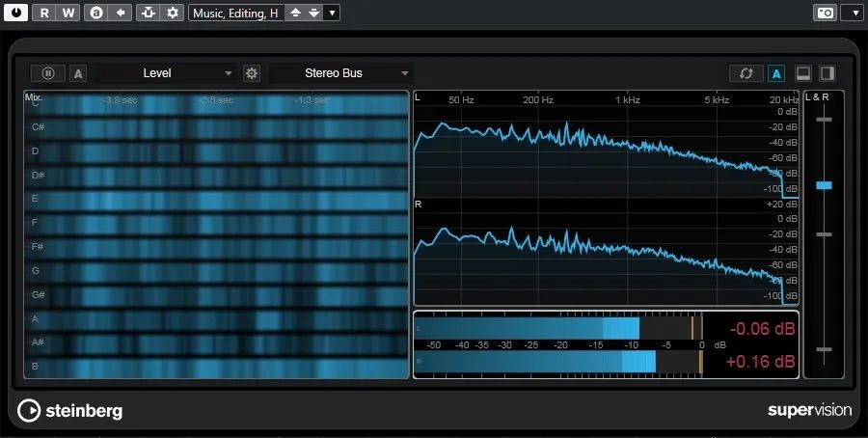The height and width of the screenshot is (438, 868).
Task: Click the D# note row label
Action: 38,176
